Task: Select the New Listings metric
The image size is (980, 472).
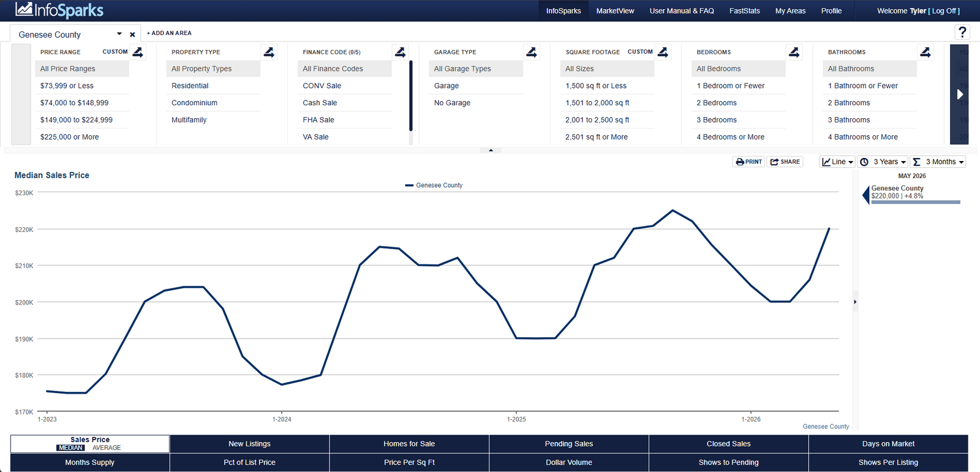Action: [x=249, y=444]
